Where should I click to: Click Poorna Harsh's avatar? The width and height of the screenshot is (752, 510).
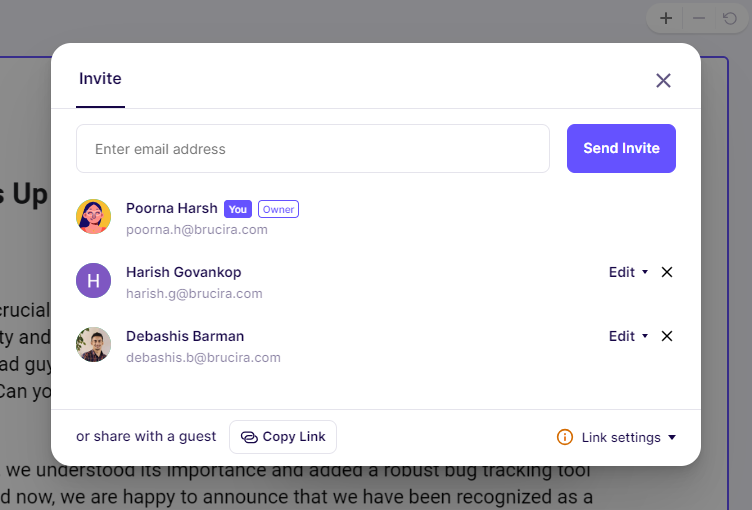coord(94,217)
